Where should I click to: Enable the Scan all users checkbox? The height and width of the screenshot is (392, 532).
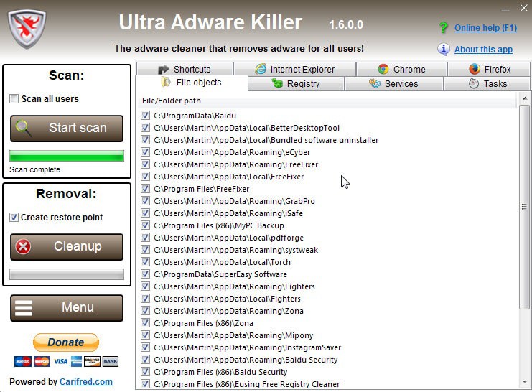(14, 99)
